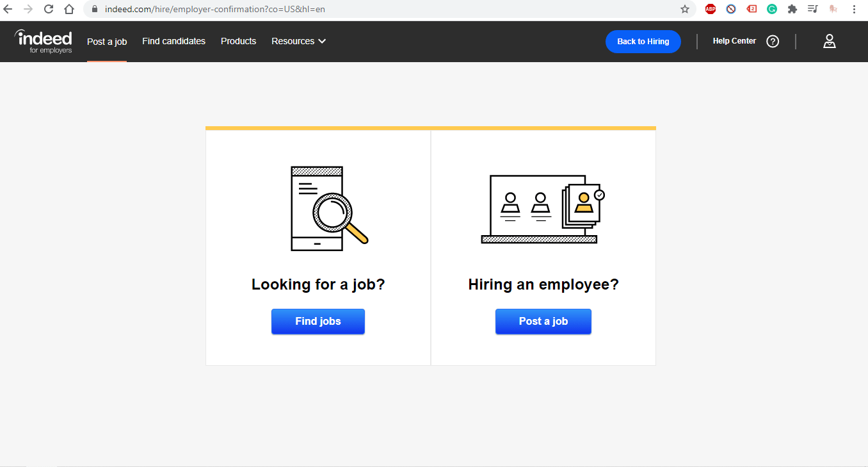This screenshot has width=868, height=467.
Task: Open the Help Center question mark icon
Action: pyautogui.click(x=773, y=41)
